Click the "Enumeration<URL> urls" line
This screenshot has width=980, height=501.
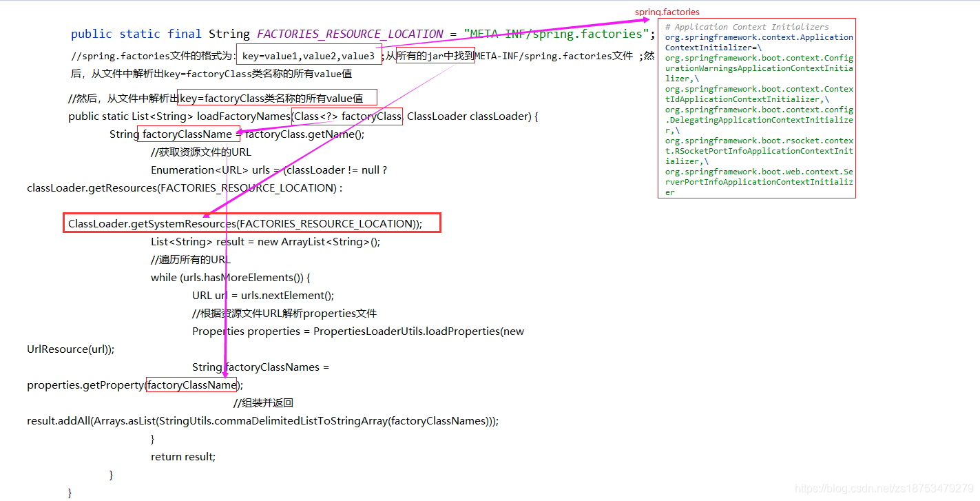(x=269, y=170)
